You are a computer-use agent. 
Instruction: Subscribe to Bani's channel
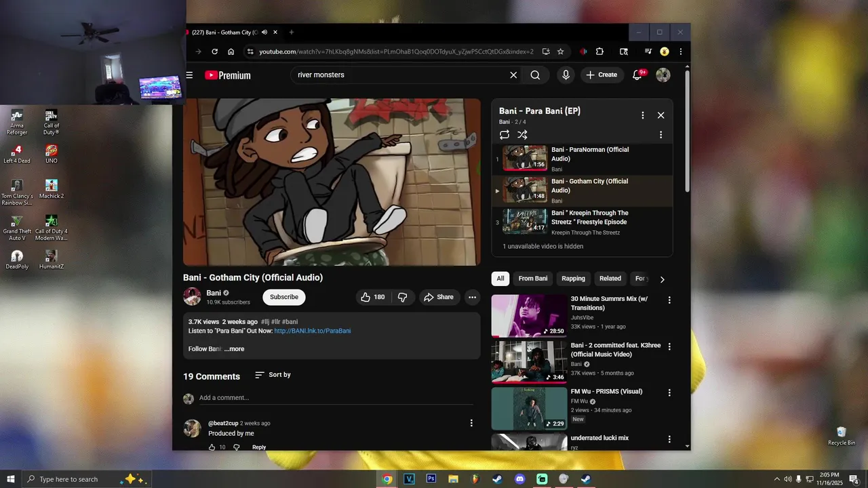[x=284, y=297]
